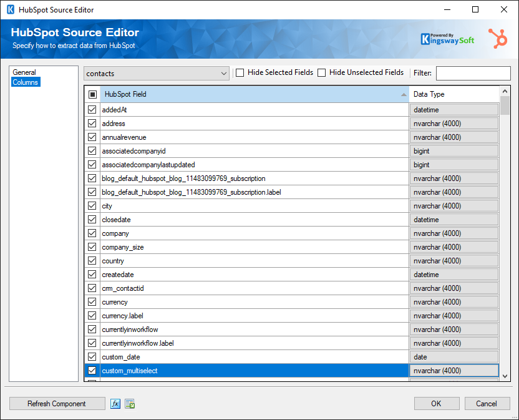Click the HubSpot Field column header
This screenshot has width=519, height=420.
pyautogui.click(x=255, y=94)
